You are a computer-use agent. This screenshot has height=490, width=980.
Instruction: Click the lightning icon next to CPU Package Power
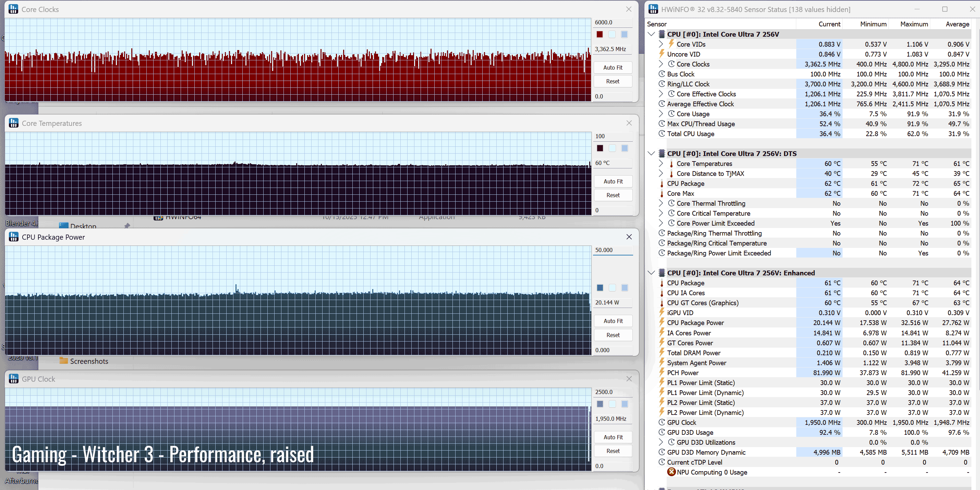[662, 323]
